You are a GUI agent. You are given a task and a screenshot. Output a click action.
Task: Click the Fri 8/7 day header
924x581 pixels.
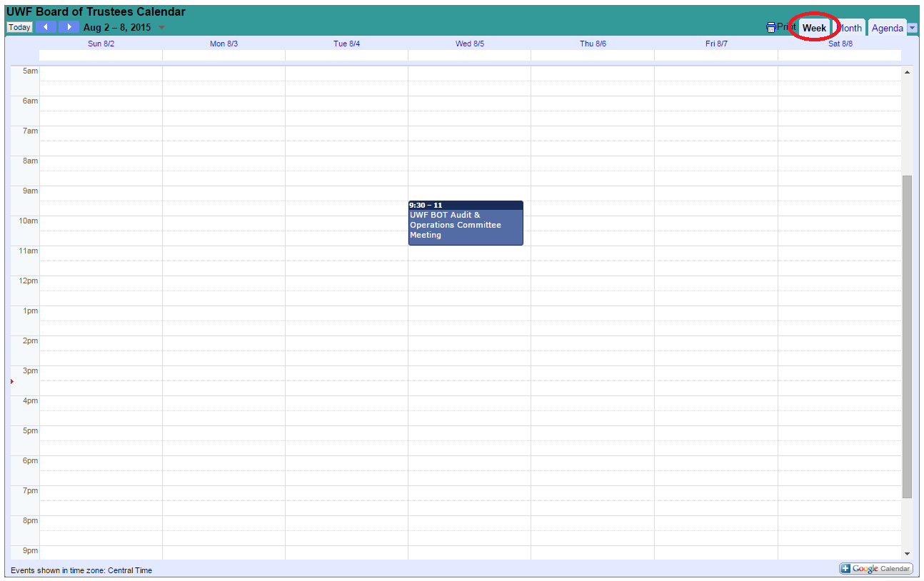716,44
